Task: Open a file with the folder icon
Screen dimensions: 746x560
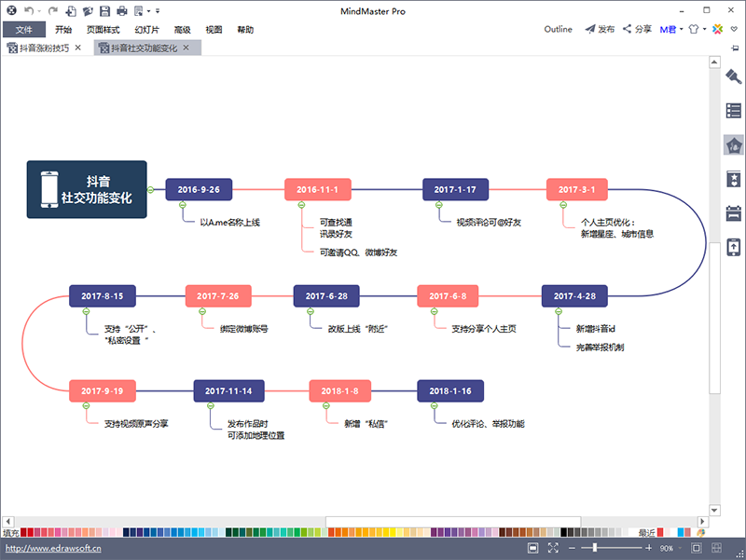Action: (x=88, y=10)
